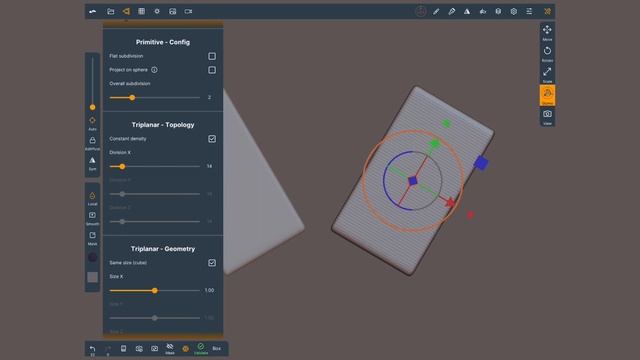This screenshot has width=640, height=360.
Task: Uncheck Same size (cube) checkbox
Action: [x=212, y=263]
